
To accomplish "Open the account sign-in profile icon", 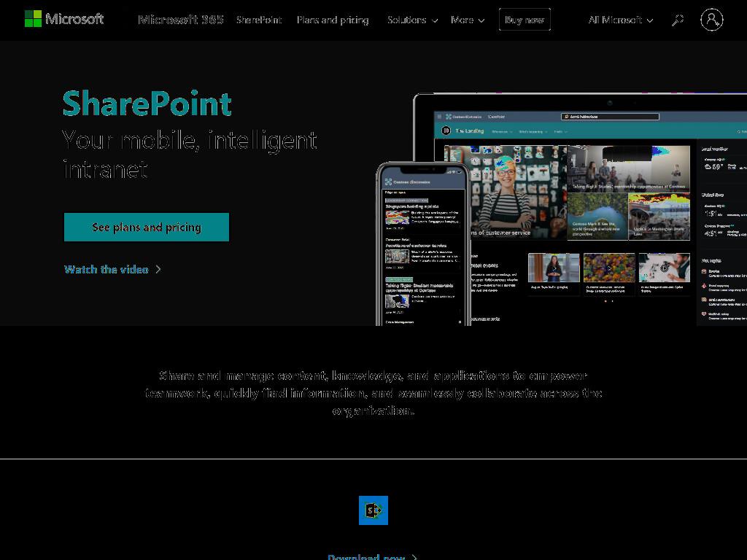I will point(711,20).
